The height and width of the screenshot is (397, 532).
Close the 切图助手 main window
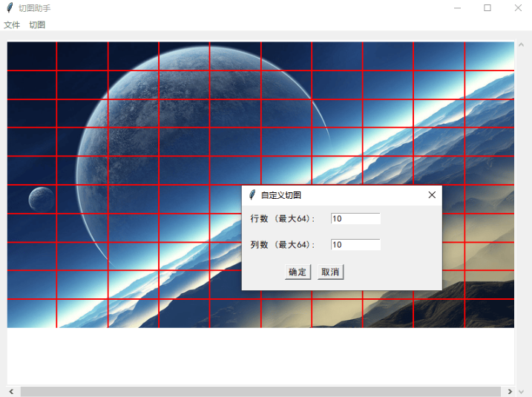point(518,8)
